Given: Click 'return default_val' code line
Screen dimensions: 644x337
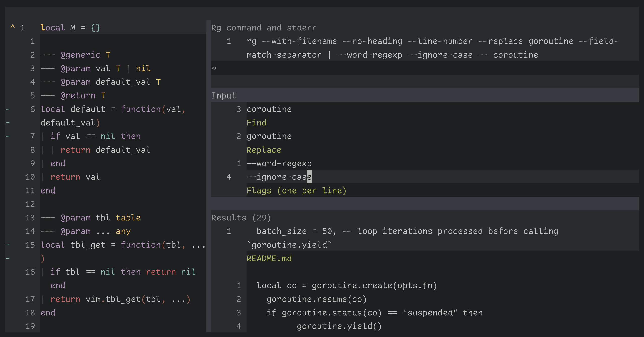Looking at the screenshot, I should coord(106,150).
